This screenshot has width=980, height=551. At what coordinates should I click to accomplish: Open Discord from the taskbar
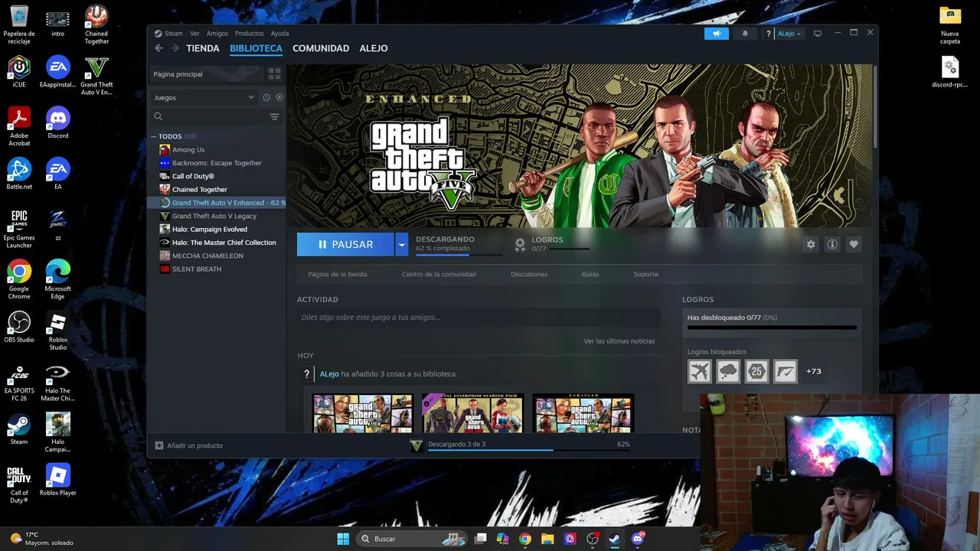[638, 539]
